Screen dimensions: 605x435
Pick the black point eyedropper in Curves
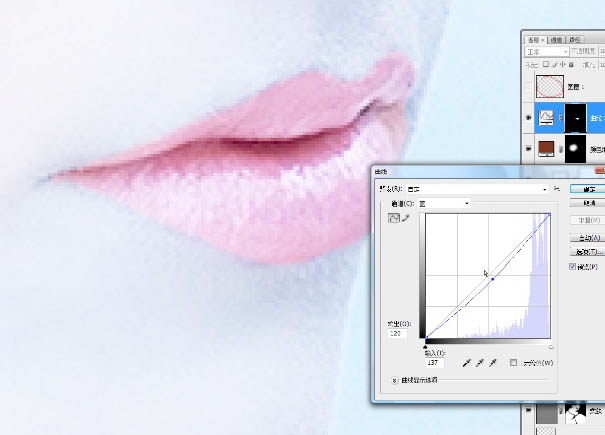point(466,363)
